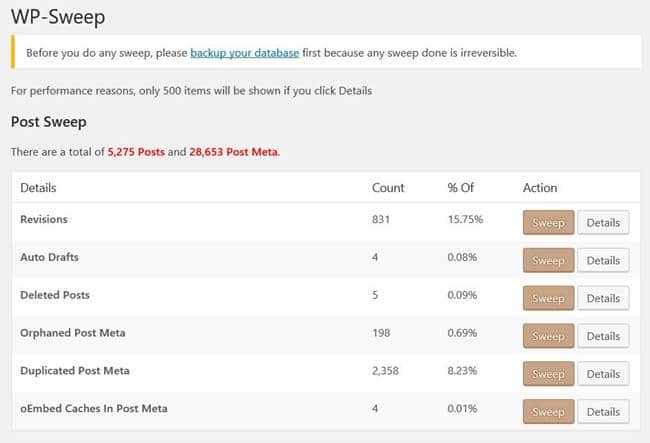Click the "% Of" column header
Screen dimensions: 650x443
pyautogui.click(x=462, y=188)
